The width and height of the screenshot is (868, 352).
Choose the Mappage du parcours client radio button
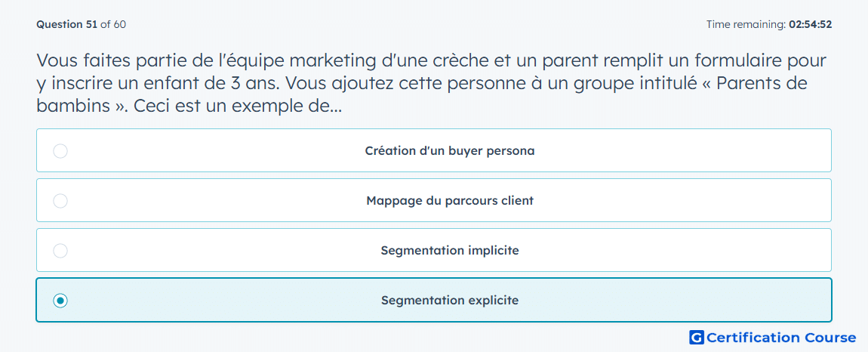[60, 201]
